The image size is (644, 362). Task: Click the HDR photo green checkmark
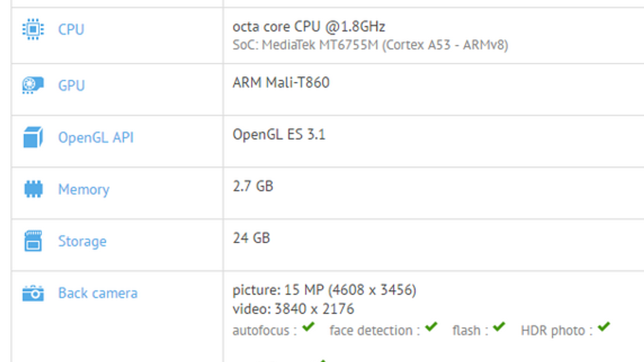coord(604,327)
